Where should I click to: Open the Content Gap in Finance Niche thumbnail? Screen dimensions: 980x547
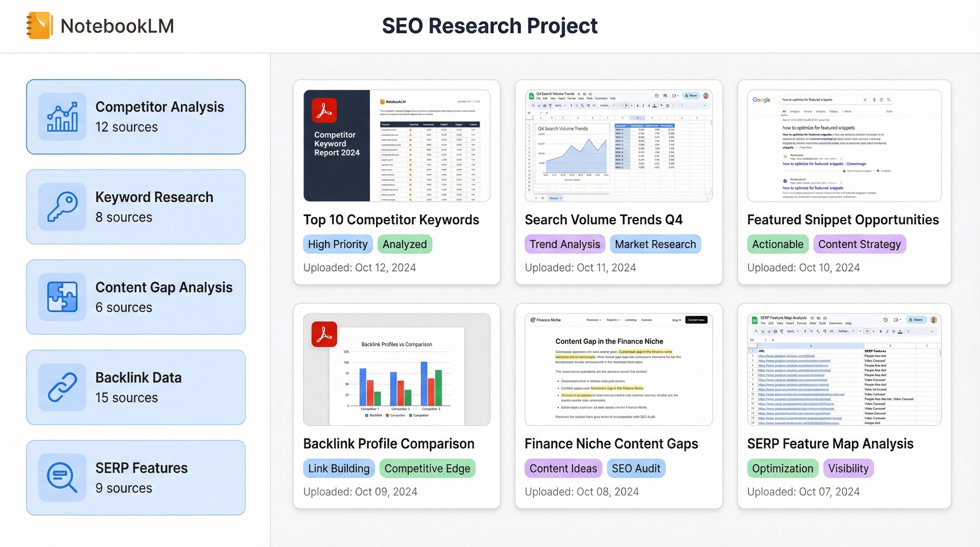619,369
